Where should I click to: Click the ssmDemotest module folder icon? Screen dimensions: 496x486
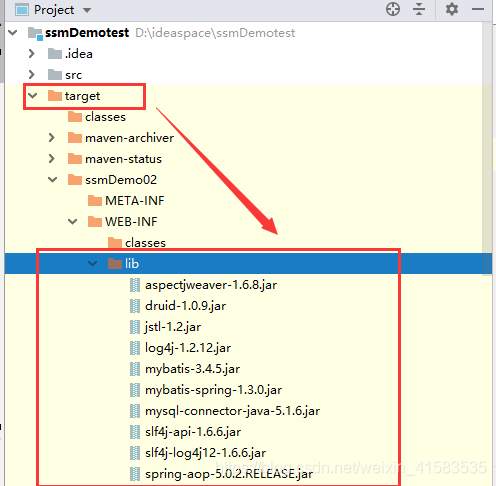[35, 33]
